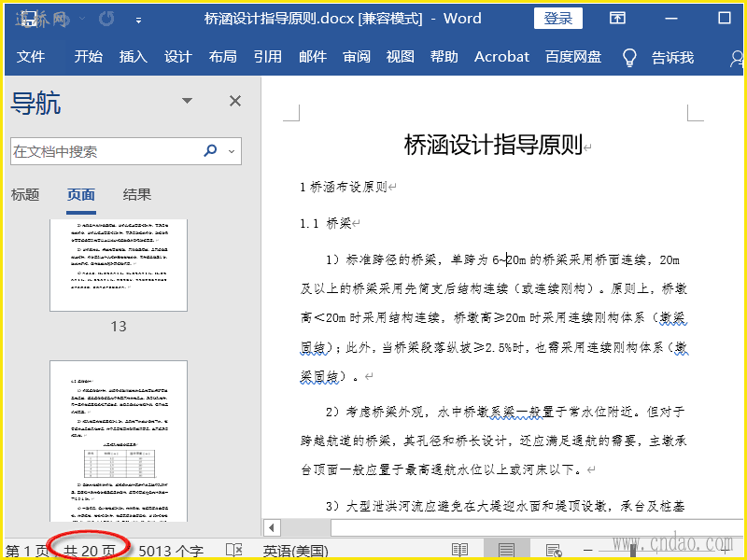This screenshot has height=560, width=747.
Task: Click the 5013 个字 word count
Action: click(171, 551)
